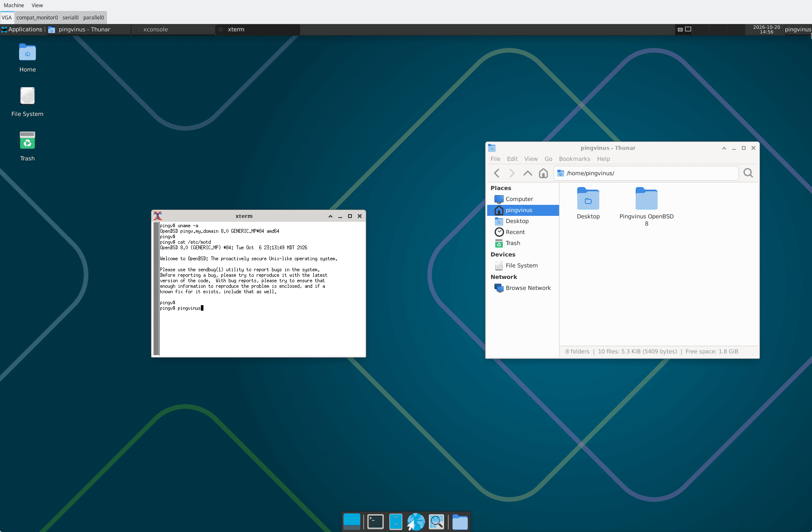Screen dimensions: 812x532
Task: Open the Applications menu in top panel
Action: tap(23, 29)
